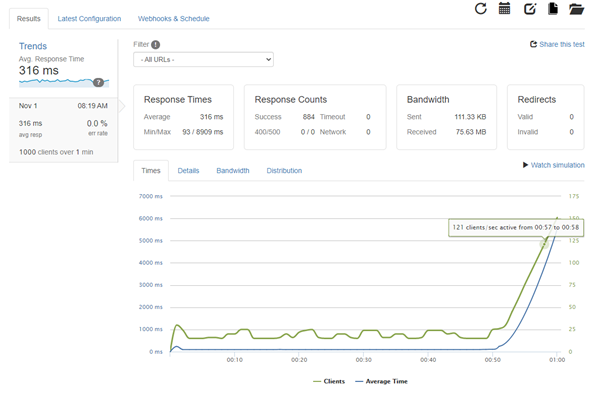This screenshot has height=398, width=600.
Task: Click the refresh/re-run test icon
Action: tap(481, 8)
